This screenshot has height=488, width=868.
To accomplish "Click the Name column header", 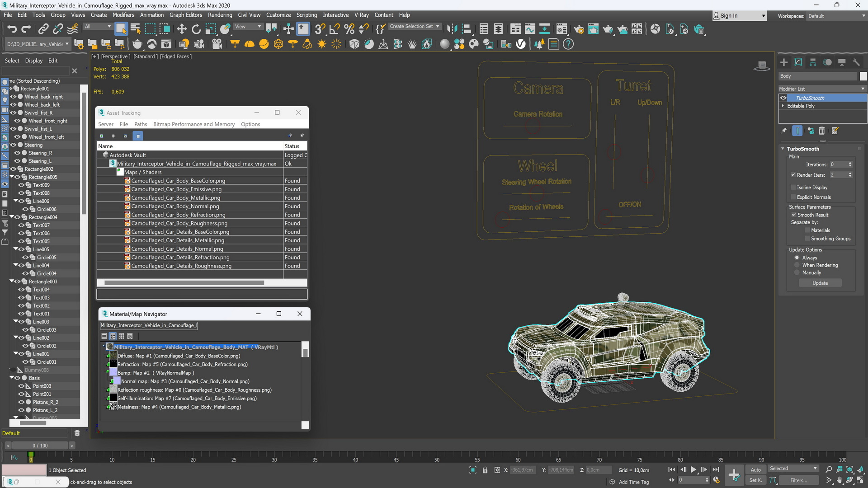I will [190, 146].
